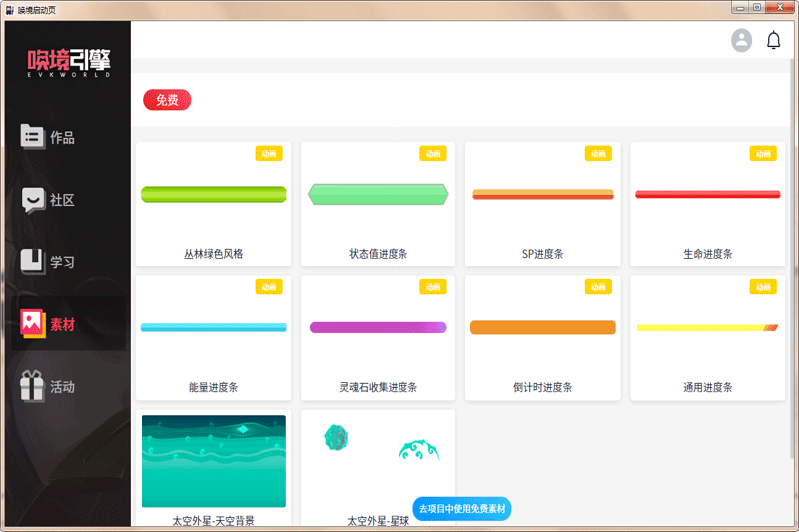Switch to the 社区 menu label
799x532 pixels.
pos(62,200)
